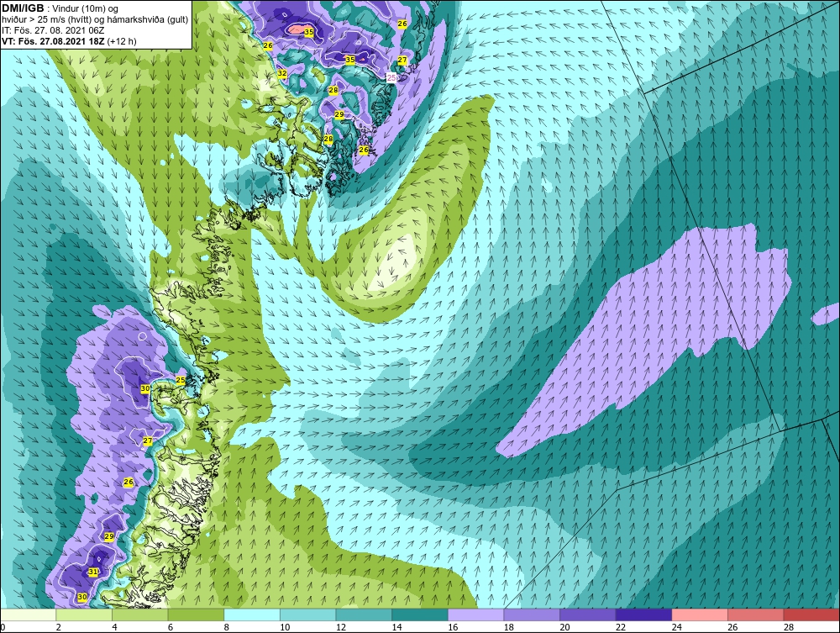
Task: Click the 0–2 m/s palest legend swatch
Action: (28, 615)
